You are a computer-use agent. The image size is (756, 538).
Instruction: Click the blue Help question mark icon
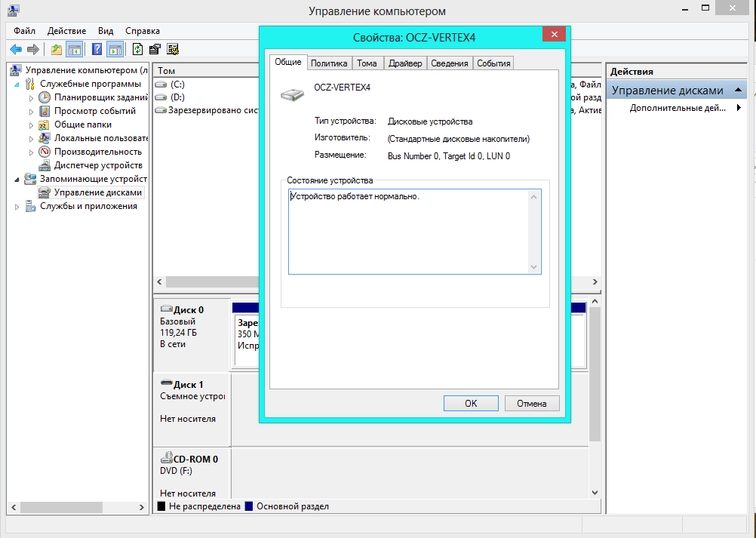coord(97,50)
